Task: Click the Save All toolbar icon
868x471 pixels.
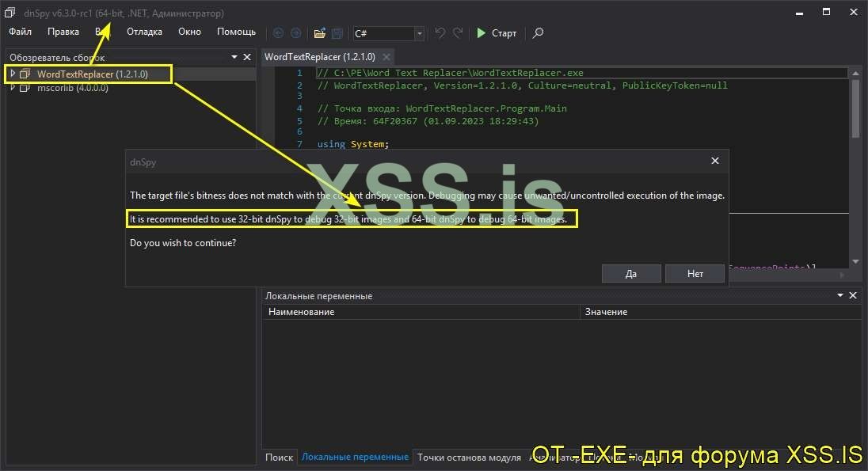Action: point(337,33)
